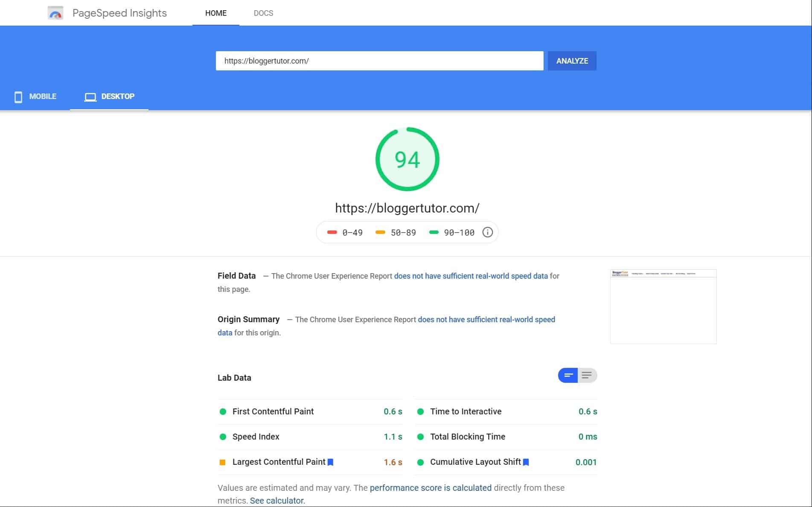Open the DOCS tab
This screenshot has width=812, height=507.
(263, 13)
